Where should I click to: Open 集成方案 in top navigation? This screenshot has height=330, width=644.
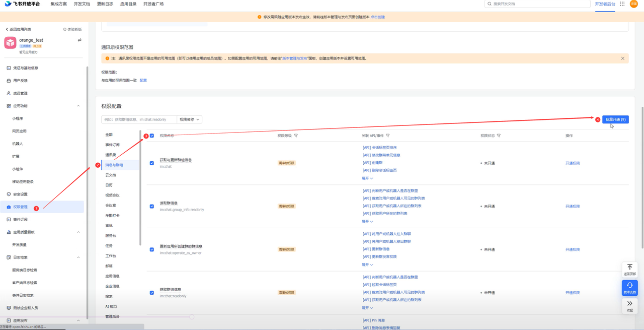(59, 4)
